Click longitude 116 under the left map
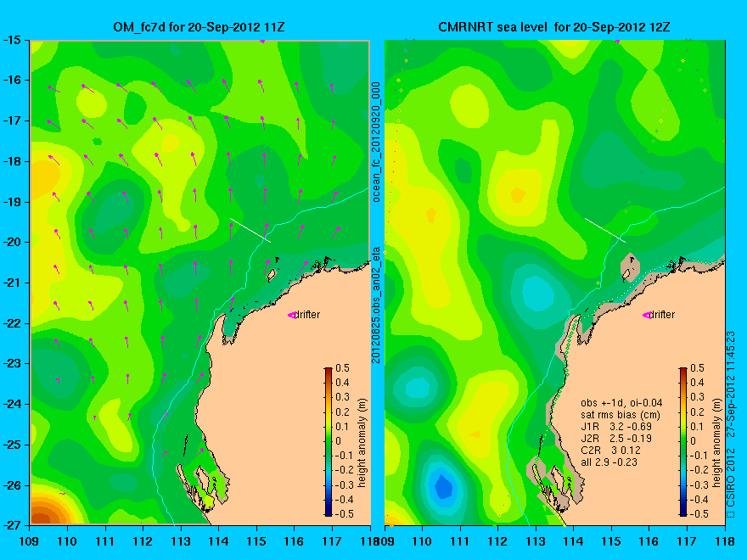The image size is (747, 560). click(294, 541)
